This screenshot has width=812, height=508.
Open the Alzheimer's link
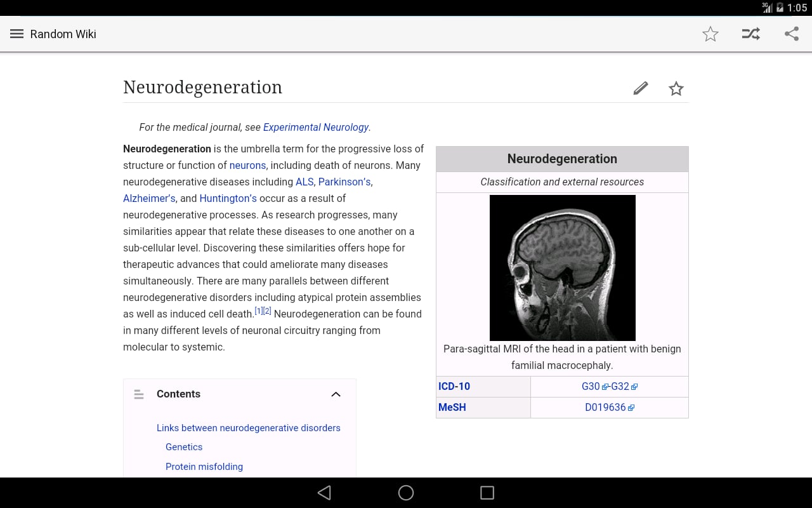tap(149, 198)
